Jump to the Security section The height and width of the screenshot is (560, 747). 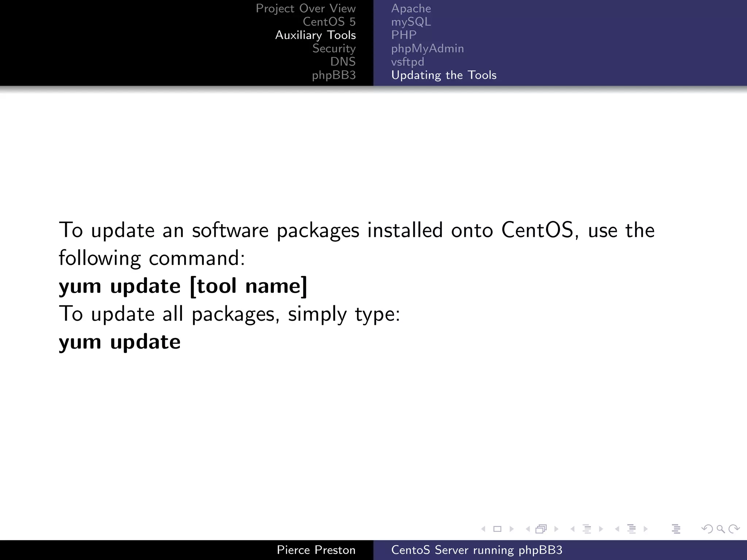click(x=334, y=48)
